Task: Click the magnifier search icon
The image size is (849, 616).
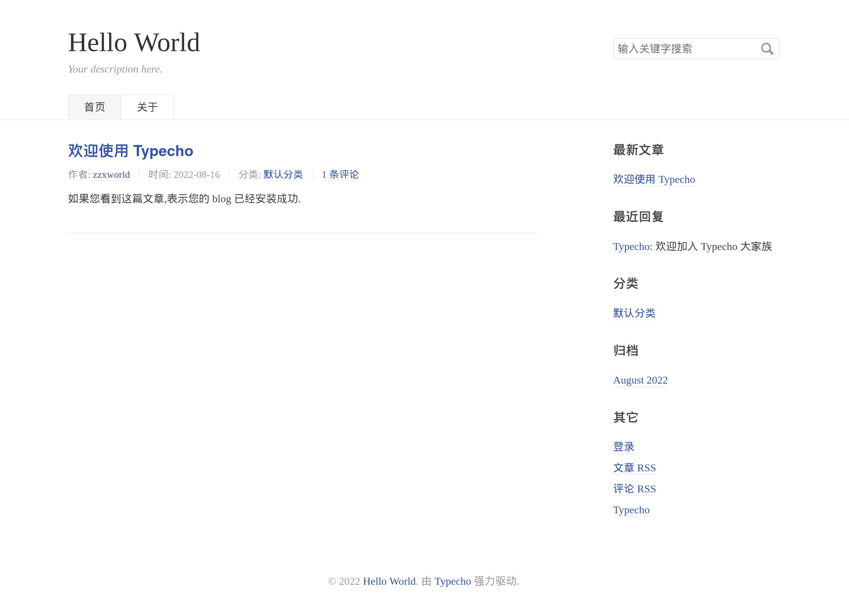Action: (767, 48)
